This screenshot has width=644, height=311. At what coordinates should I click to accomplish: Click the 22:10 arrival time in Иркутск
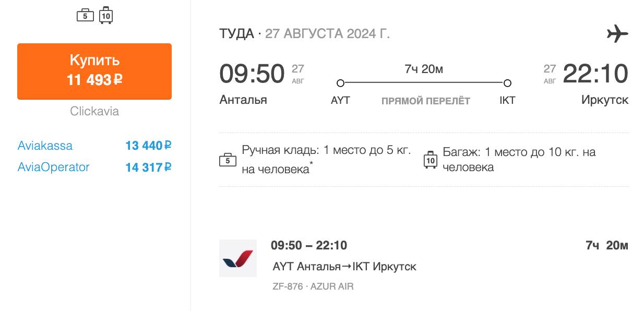click(x=595, y=74)
